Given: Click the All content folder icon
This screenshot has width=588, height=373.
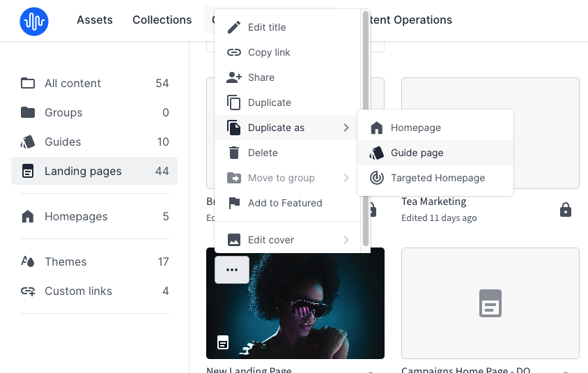Looking at the screenshot, I should pos(28,83).
